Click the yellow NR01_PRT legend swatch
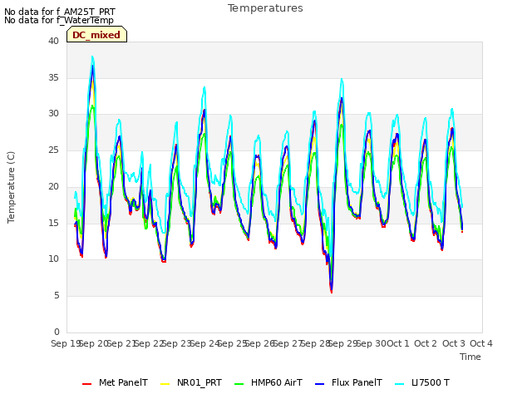Viewport: 532px width, 399px height. (x=165, y=384)
